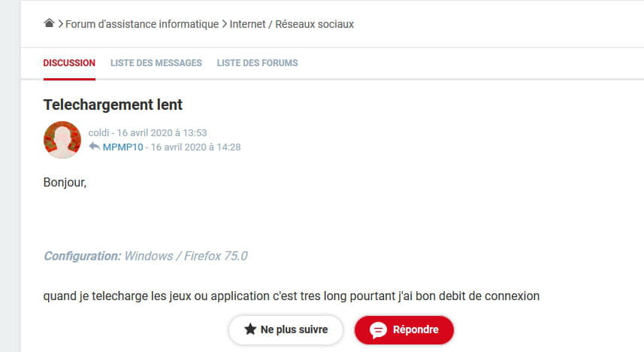The image size is (644, 352).
Task: Click the Configuration label
Action: tap(82, 256)
